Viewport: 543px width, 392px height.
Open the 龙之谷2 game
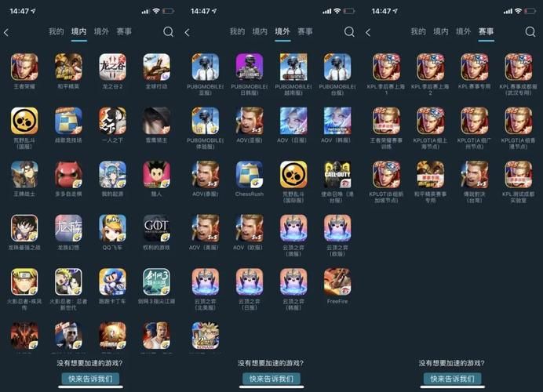[x=112, y=67]
